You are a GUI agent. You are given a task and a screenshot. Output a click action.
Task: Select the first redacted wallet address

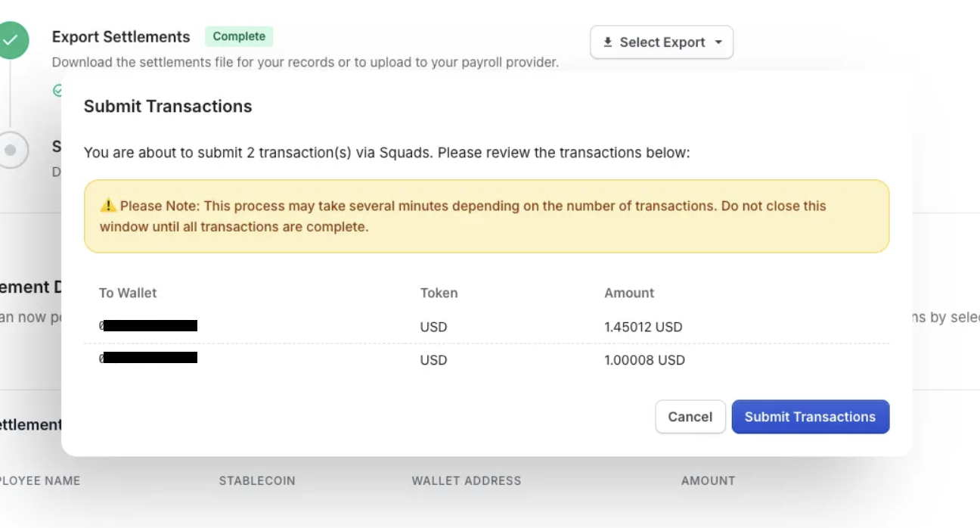(x=148, y=326)
